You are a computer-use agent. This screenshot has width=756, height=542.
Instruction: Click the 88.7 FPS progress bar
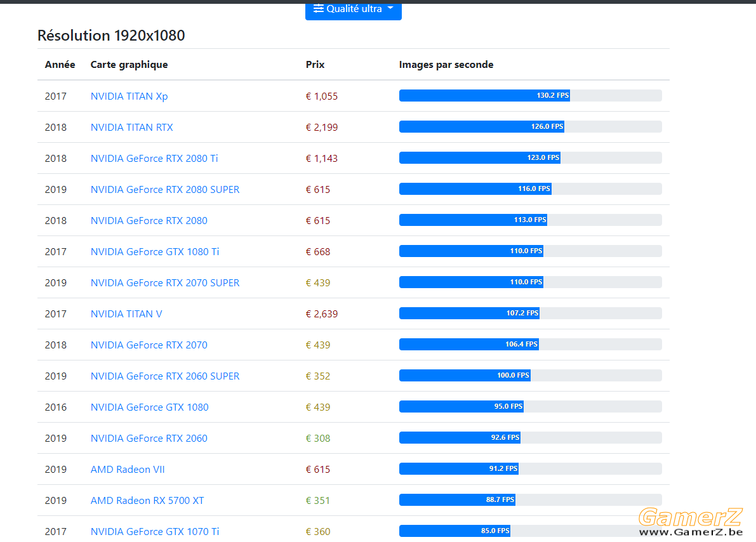click(531, 499)
